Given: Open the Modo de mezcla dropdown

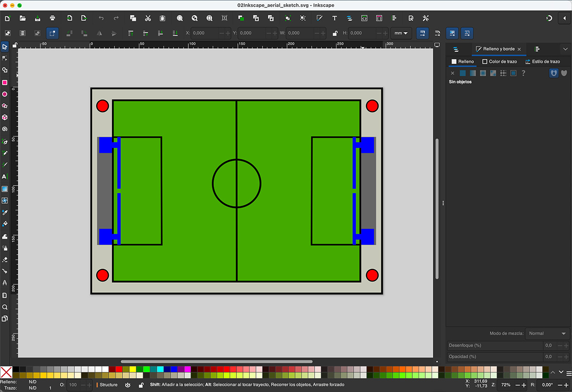Looking at the screenshot, I should 547,333.
